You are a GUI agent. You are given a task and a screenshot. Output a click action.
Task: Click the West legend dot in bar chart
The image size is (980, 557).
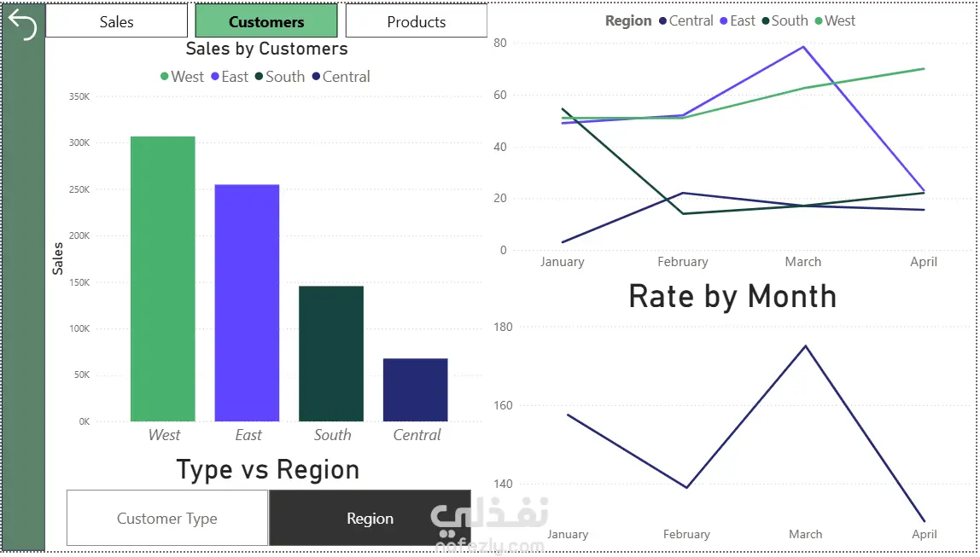165,76
